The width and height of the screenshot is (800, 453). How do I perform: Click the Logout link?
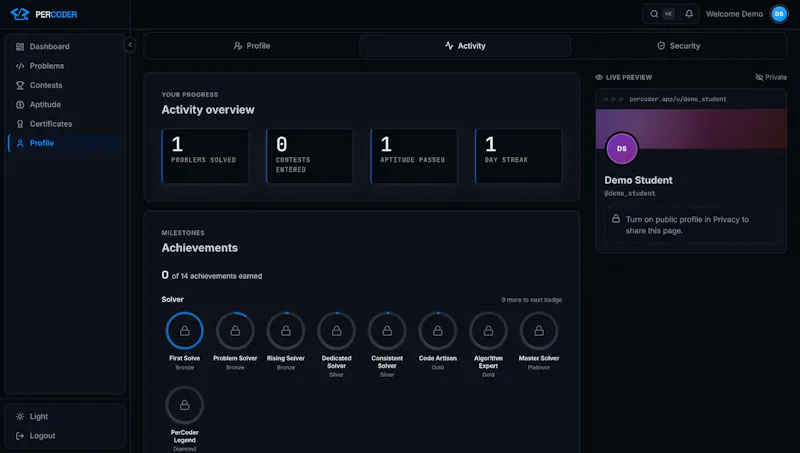tap(65, 436)
